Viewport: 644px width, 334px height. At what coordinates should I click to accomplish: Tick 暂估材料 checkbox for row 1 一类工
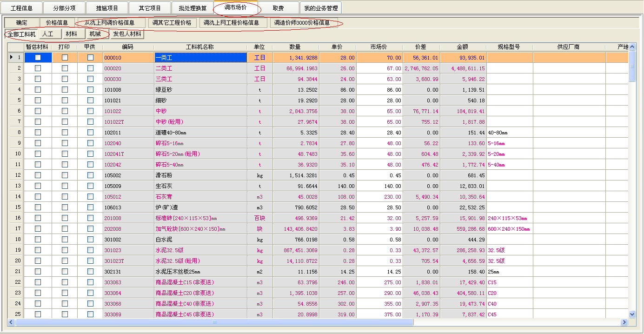point(38,58)
